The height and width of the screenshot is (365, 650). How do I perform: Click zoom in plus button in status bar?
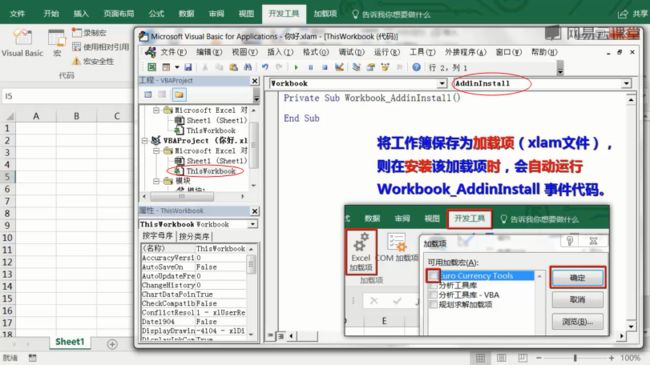pyautogui.click(x=611, y=358)
